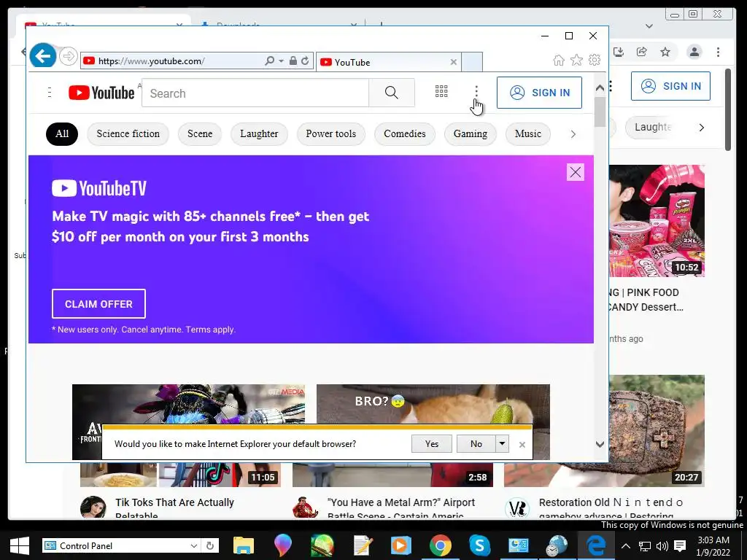Open Skype from the taskbar
This screenshot has height=560, width=747.
480,545
